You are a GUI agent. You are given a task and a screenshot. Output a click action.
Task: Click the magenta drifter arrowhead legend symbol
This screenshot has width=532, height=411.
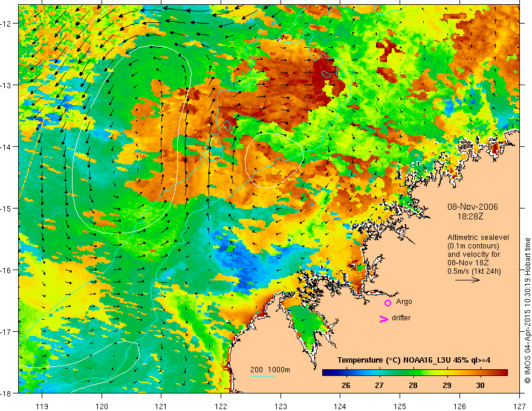click(384, 319)
